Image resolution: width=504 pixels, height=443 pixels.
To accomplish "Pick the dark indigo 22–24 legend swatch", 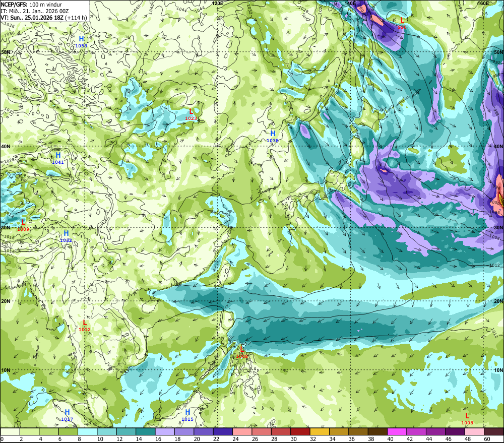I will click(x=223, y=431).
